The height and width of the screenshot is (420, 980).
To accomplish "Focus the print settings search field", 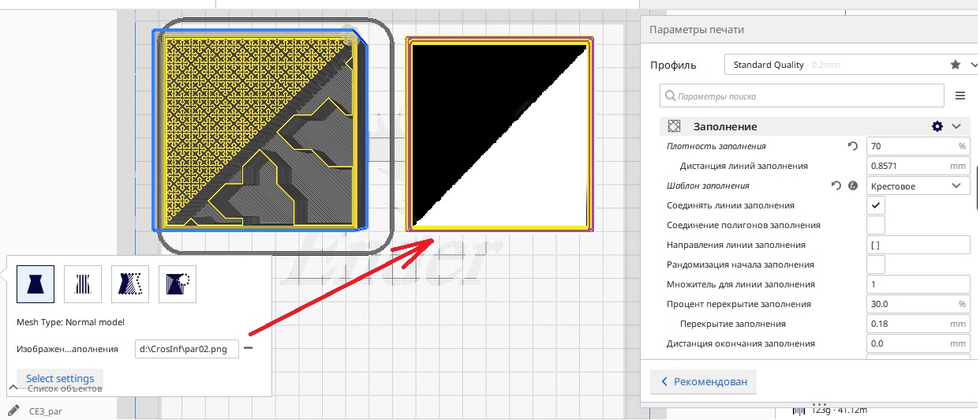I will 802,96.
